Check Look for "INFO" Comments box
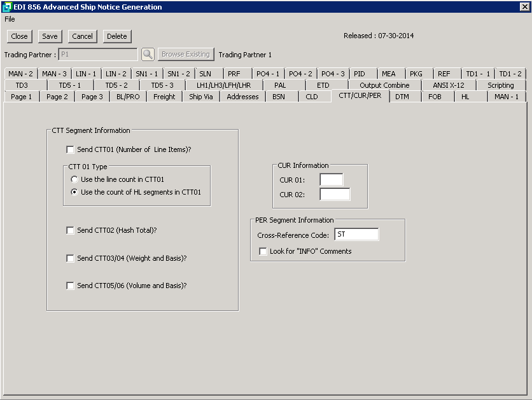Viewport: 532px width, 400px height. [263, 252]
